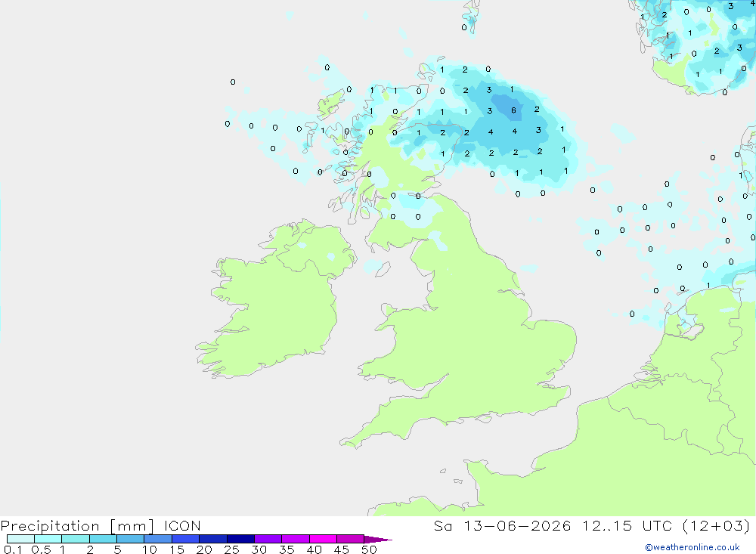The image size is (756, 554).
Task: Choose the 20–25 mm dark blue swatch
Action: [x=213, y=539]
